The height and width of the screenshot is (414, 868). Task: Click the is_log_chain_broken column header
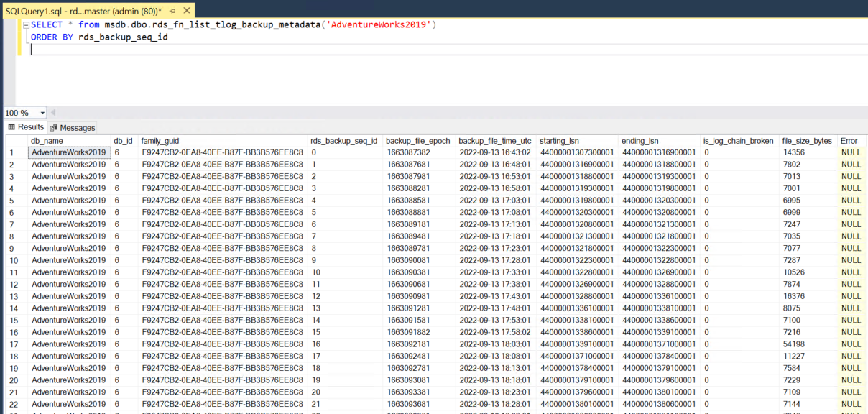point(739,141)
